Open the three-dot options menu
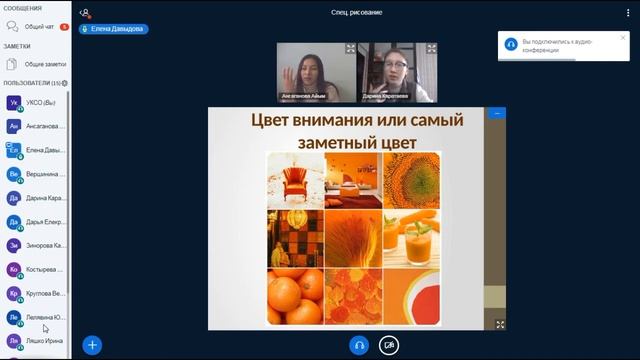This screenshot has height=360, width=640. tap(628, 13)
